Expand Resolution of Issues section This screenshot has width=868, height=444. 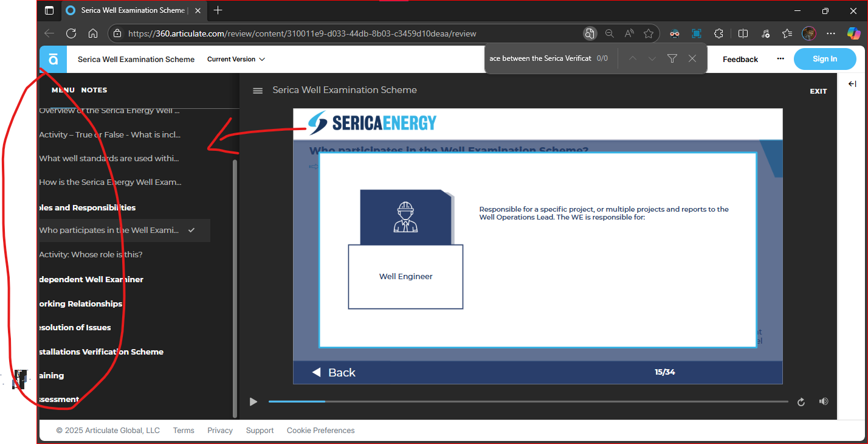[75, 327]
